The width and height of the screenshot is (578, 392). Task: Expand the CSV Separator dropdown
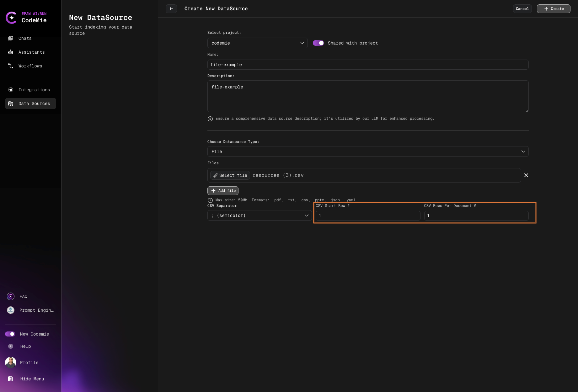click(x=259, y=215)
